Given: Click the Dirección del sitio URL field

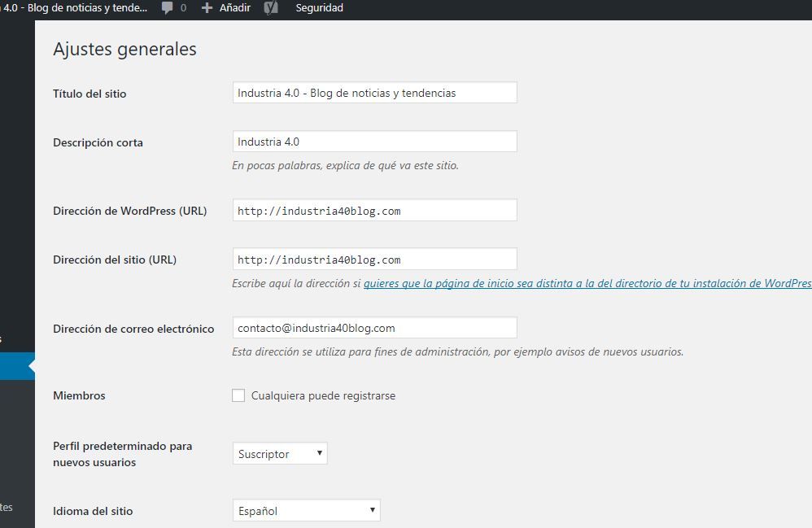Looking at the screenshot, I should click(x=374, y=259).
